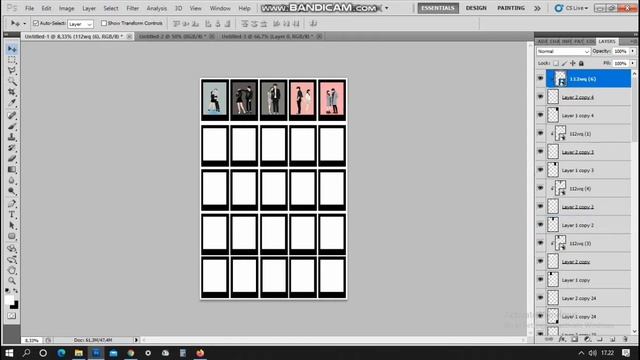Toggle lock transparent pixels
The width and height of the screenshot is (640, 360).
[556, 63]
